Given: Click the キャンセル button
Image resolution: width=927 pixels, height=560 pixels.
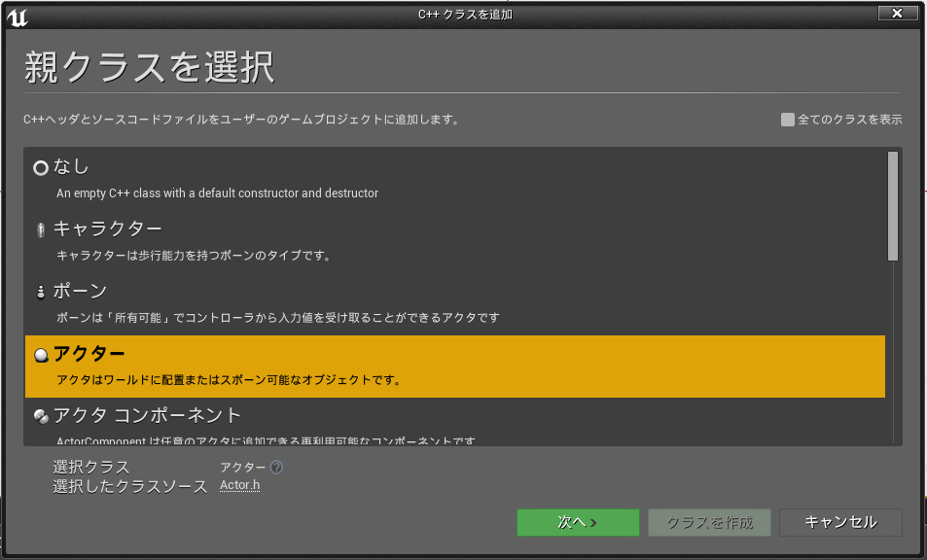Looking at the screenshot, I should click(x=840, y=522).
